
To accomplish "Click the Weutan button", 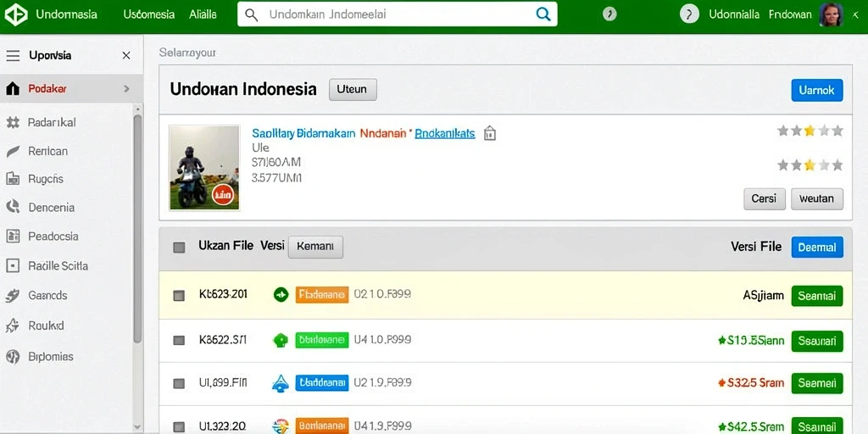I will (x=817, y=198).
